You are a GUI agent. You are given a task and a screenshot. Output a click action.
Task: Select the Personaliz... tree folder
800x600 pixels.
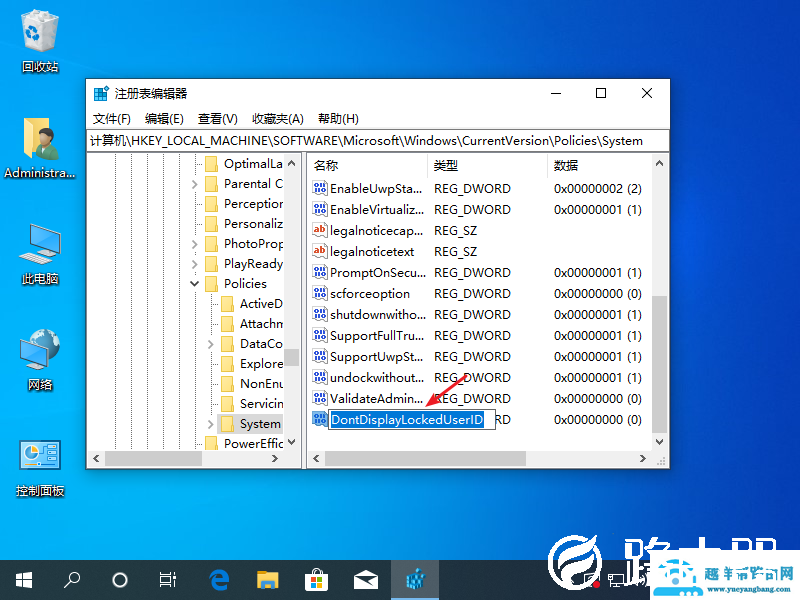pyautogui.click(x=244, y=223)
